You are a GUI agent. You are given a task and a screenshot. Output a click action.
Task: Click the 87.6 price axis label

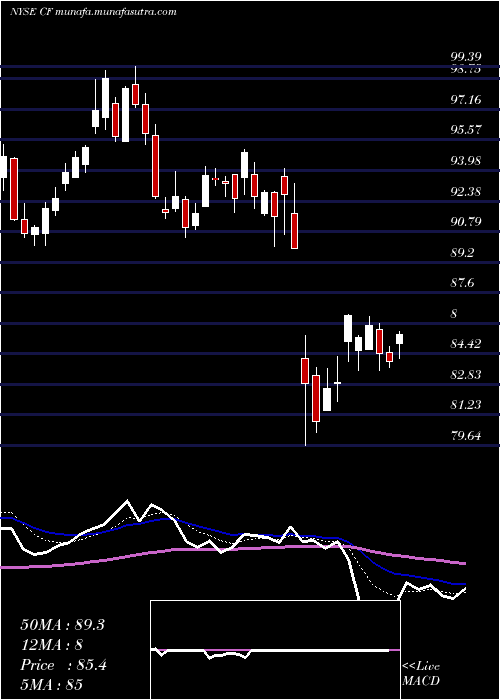462,283
